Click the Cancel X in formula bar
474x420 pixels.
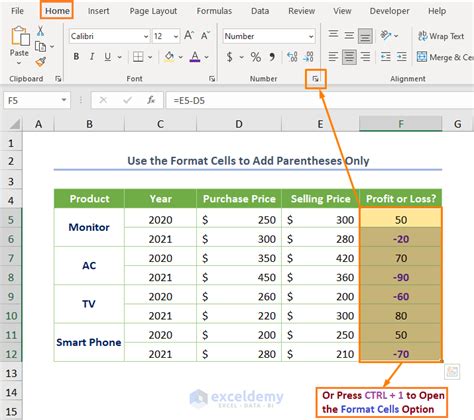click(103, 100)
